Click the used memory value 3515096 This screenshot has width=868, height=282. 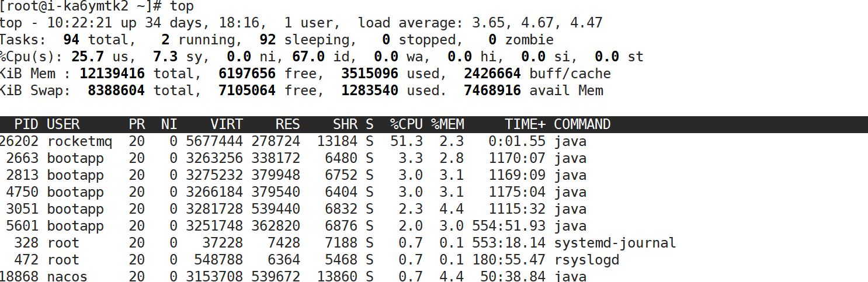370,74
